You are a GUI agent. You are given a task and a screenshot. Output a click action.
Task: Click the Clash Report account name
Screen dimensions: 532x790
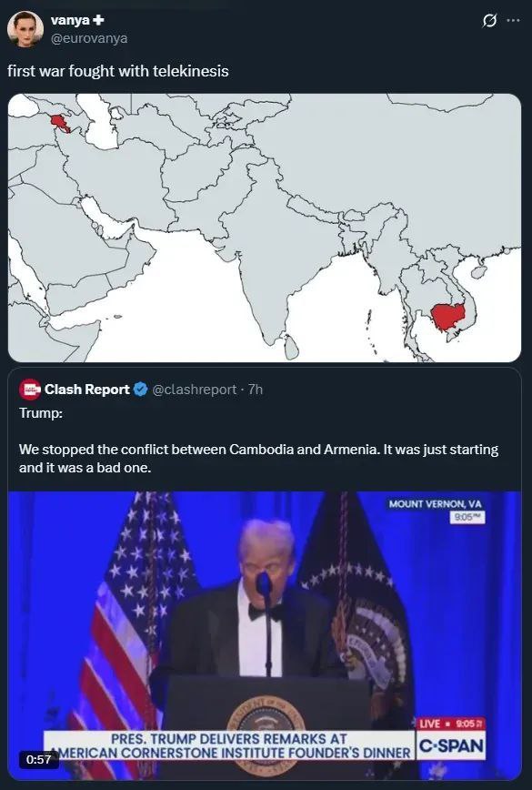[87, 390]
